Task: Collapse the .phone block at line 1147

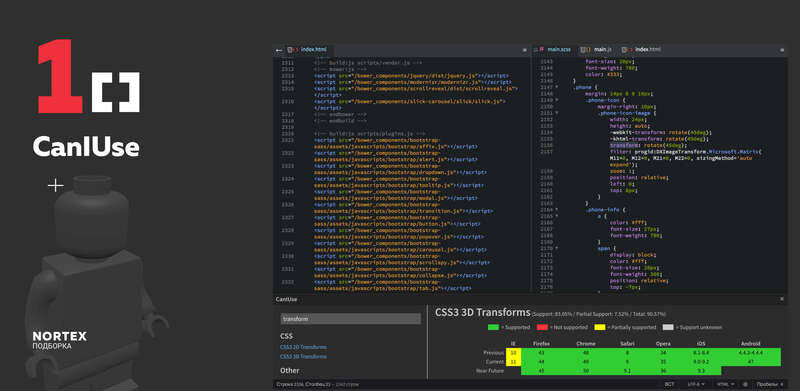Action: tap(557, 87)
